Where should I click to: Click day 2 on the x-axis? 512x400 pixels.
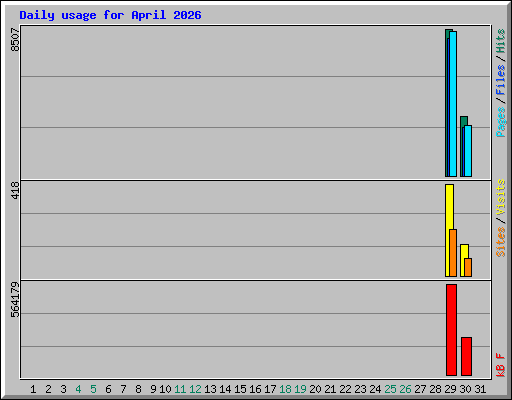coord(48,389)
